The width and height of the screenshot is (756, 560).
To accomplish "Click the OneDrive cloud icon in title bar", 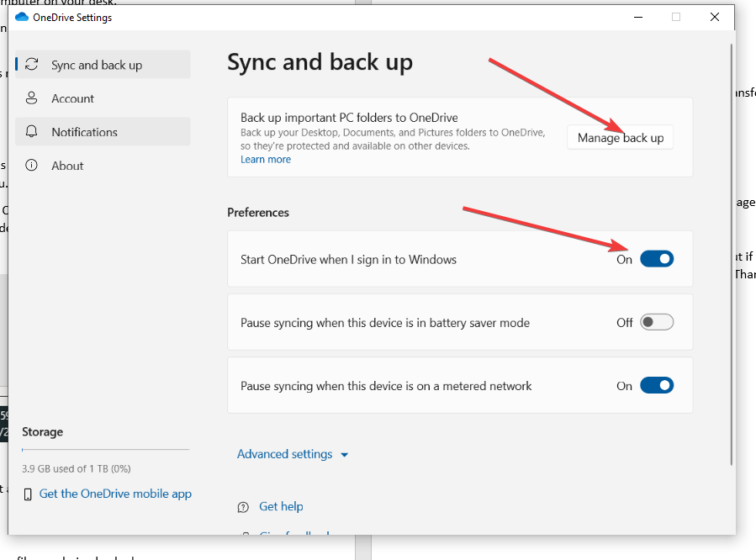I will (x=22, y=17).
